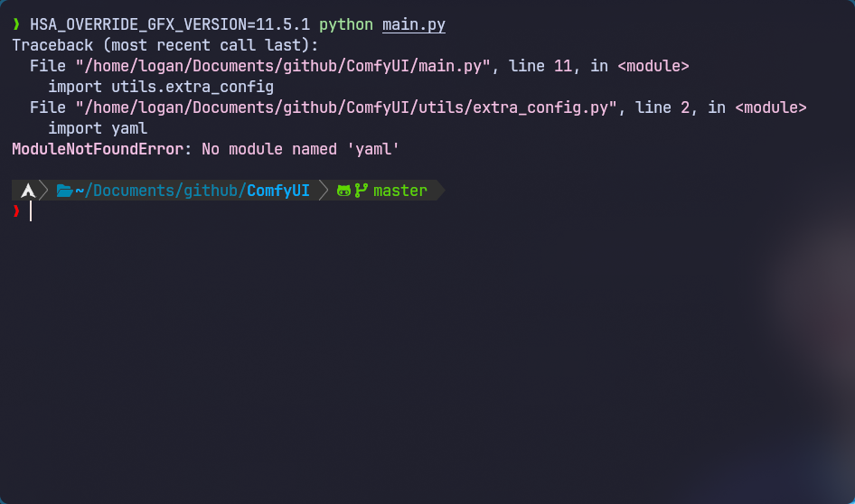Image resolution: width=855 pixels, height=504 pixels.
Task: Click the 'import yaml' line
Action: (x=98, y=128)
